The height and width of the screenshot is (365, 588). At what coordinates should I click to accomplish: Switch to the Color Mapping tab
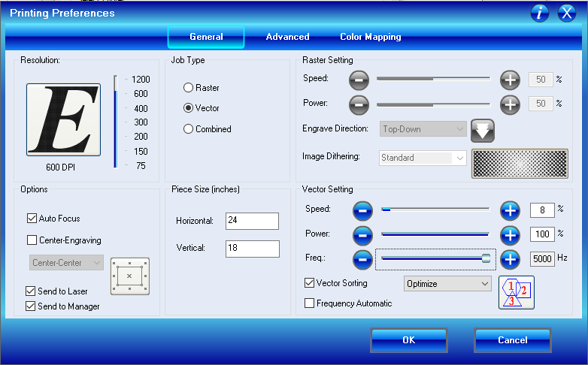371,37
